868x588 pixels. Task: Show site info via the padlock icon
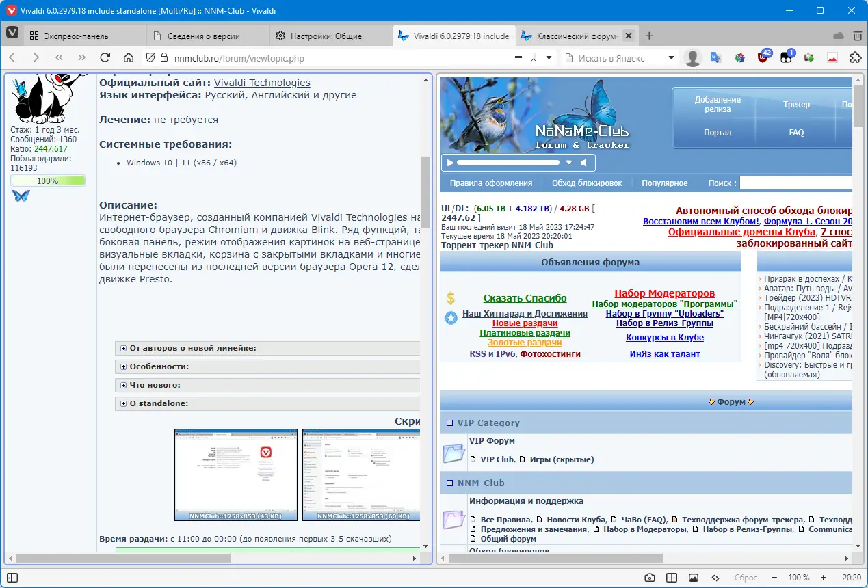[163, 58]
